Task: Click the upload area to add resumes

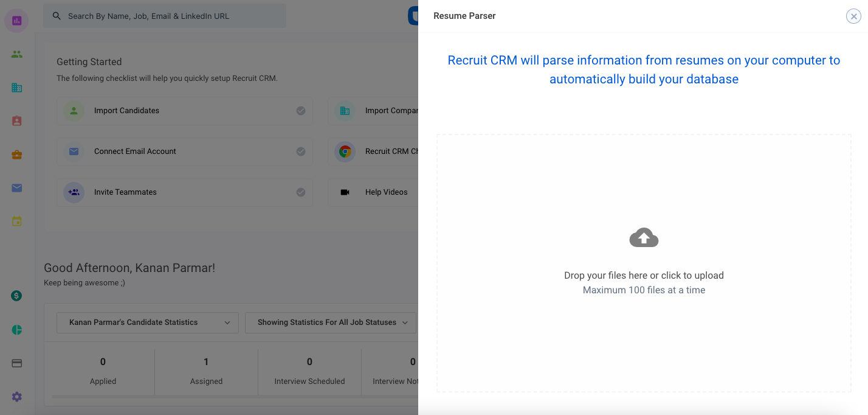Action: pyautogui.click(x=644, y=263)
